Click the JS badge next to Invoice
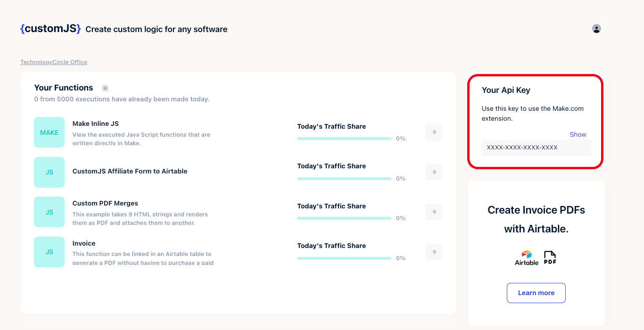 [x=50, y=252]
